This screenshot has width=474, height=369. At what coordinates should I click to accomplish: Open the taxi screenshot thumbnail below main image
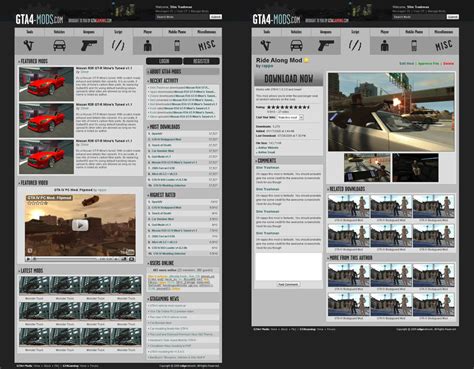pos(367,168)
